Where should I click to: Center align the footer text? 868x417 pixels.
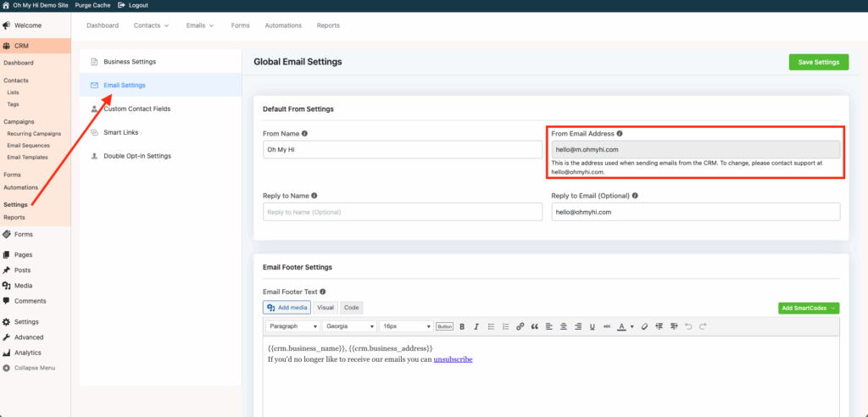coord(564,326)
